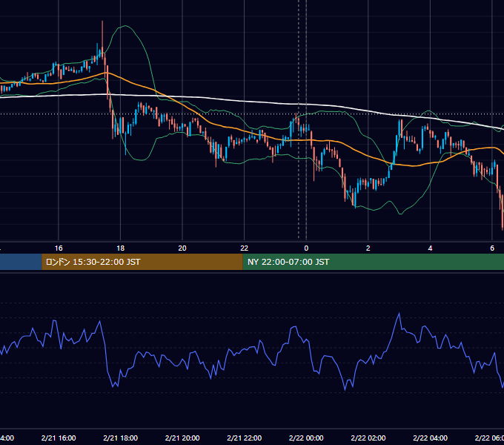Screen dimensions: 504x445
Task: Click the ロンドン 15:30-22:00 JST session bar
Action: tap(142, 262)
